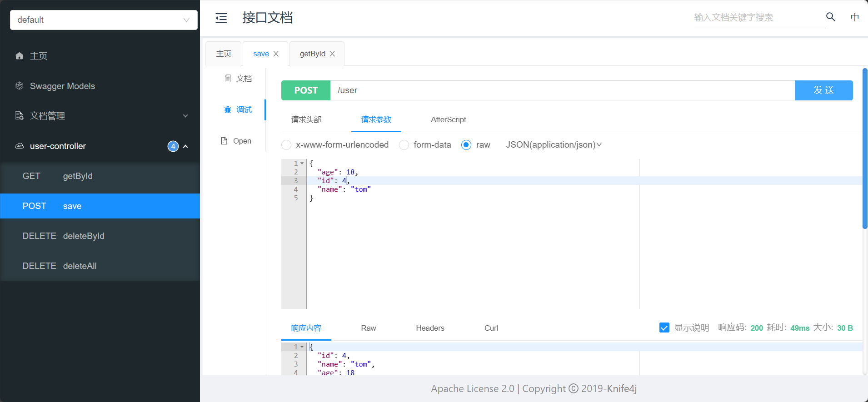
Task: Expand the 文档管理 menu
Action: click(100, 116)
